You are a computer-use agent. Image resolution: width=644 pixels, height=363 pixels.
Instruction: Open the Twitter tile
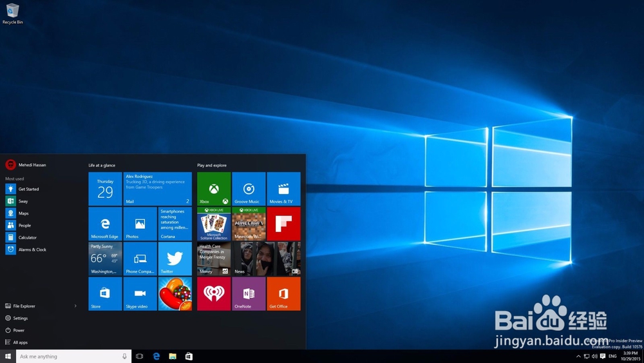click(x=175, y=259)
